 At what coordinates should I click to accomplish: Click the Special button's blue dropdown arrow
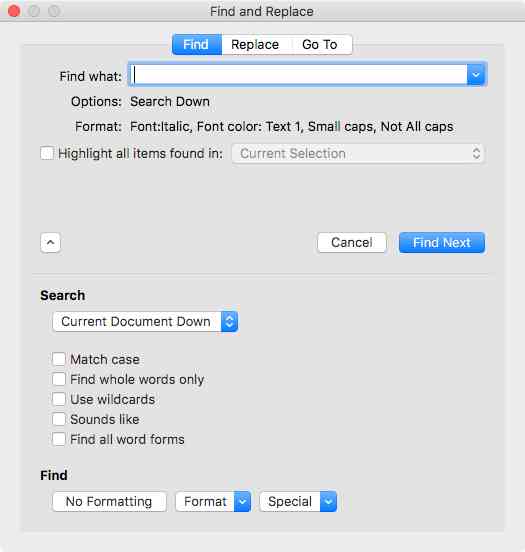coord(328,501)
